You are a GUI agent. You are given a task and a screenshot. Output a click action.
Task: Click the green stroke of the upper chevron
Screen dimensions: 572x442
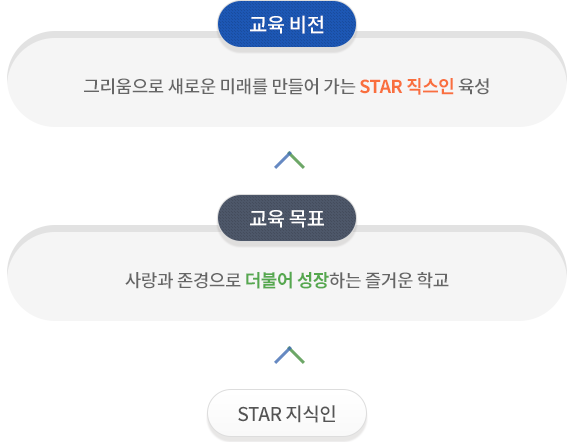click(297, 160)
